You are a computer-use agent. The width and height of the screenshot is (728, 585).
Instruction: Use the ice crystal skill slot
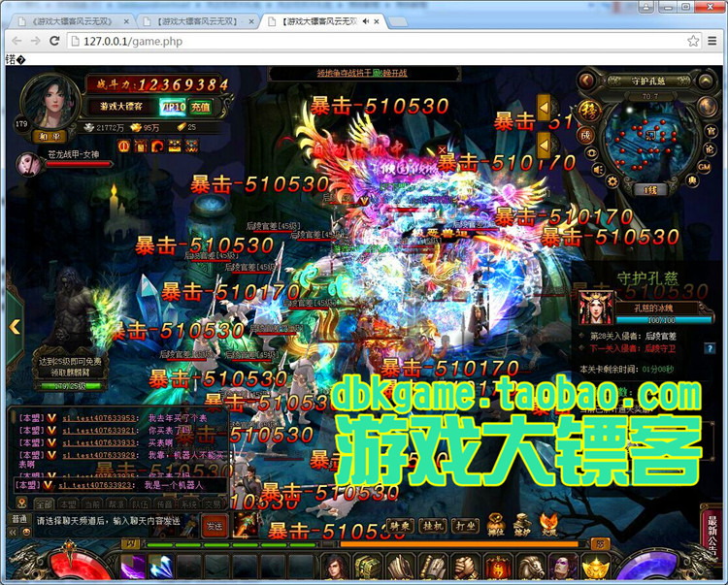(161, 567)
